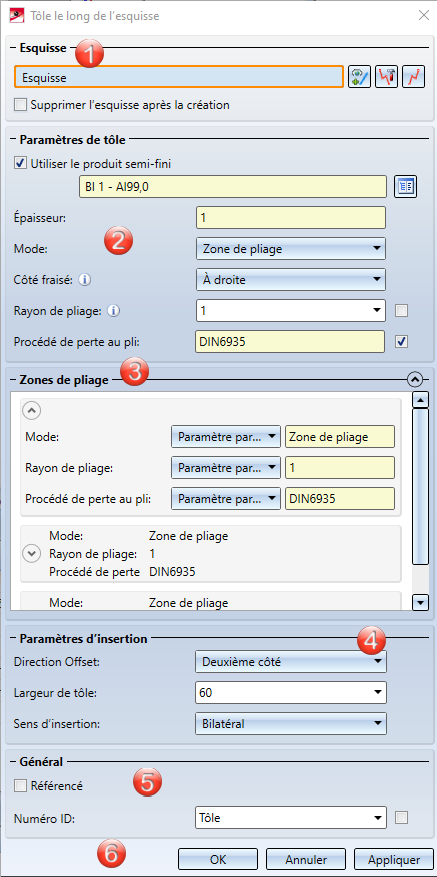Viewport: 437px width, 877px height.
Task: Click the Esquisse input field
Action: click(x=179, y=78)
